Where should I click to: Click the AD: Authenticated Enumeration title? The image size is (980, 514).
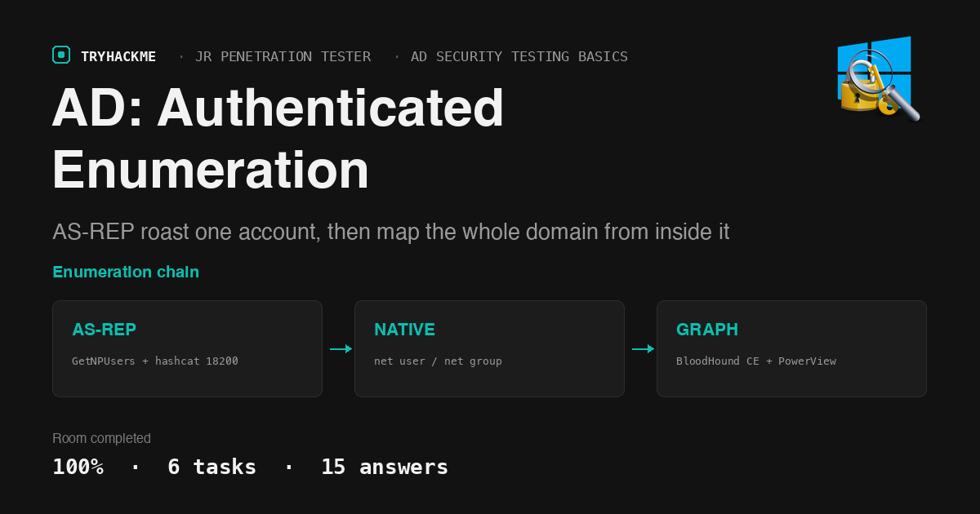pos(278,139)
